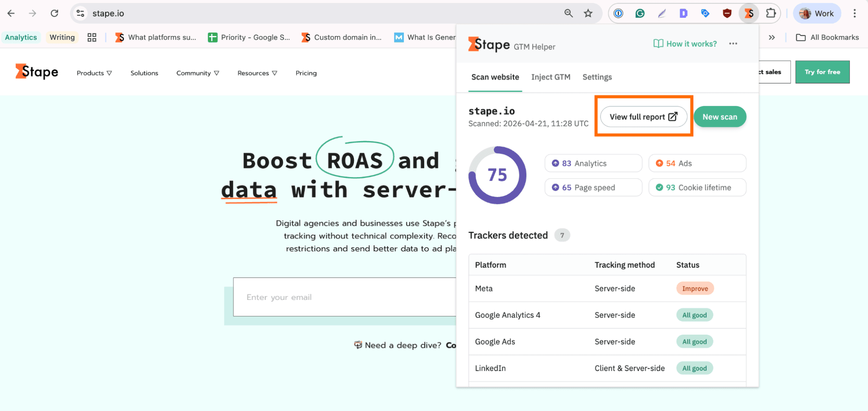The width and height of the screenshot is (868, 411).
Task: Open the Settings tab in GTM Helper
Action: pos(597,77)
